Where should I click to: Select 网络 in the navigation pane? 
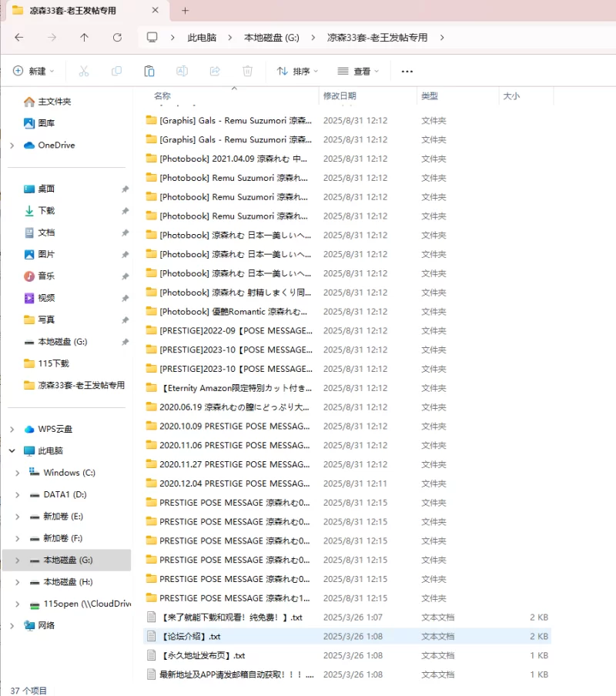(46, 625)
